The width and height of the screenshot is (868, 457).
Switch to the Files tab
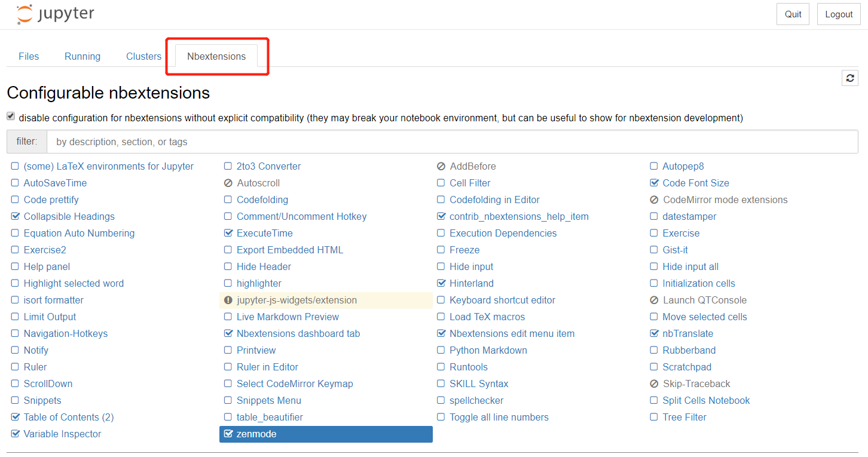pos(29,56)
